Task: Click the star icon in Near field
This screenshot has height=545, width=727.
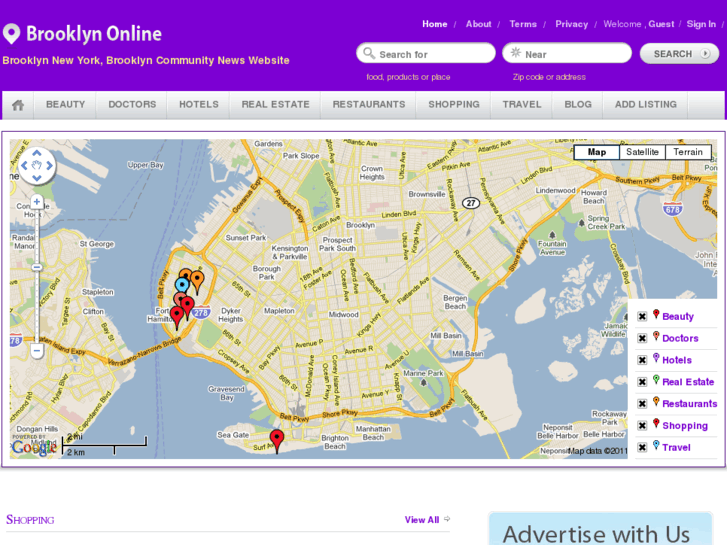Action: pyautogui.click(x=515, y=53)
